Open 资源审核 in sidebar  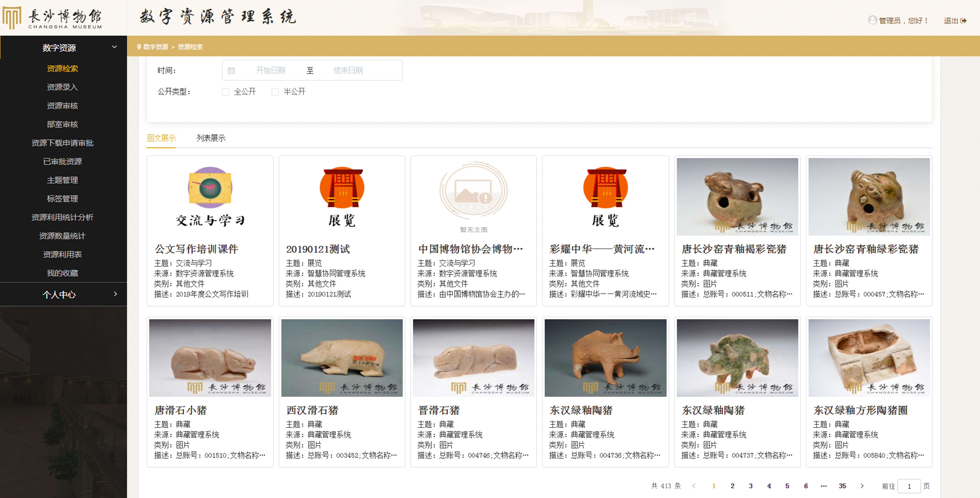pyautogui.click(x=62, y=106)
